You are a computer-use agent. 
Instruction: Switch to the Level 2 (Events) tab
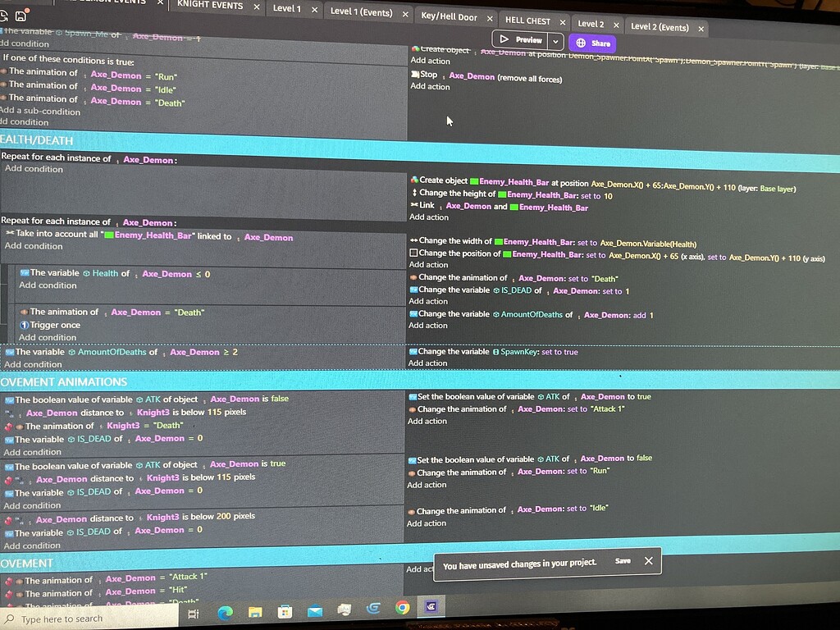tap(661, 27)
